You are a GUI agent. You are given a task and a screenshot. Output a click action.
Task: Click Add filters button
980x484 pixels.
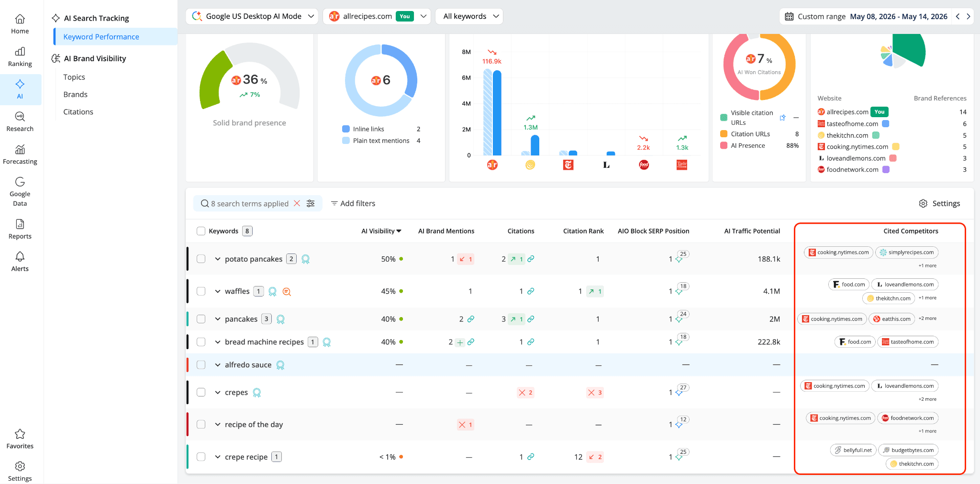point(353,203)
